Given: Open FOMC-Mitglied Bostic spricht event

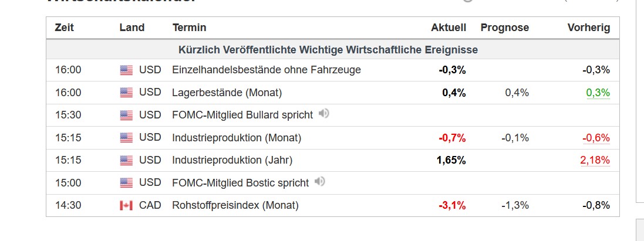Looking at the screenshot, I should click(241, 183).
